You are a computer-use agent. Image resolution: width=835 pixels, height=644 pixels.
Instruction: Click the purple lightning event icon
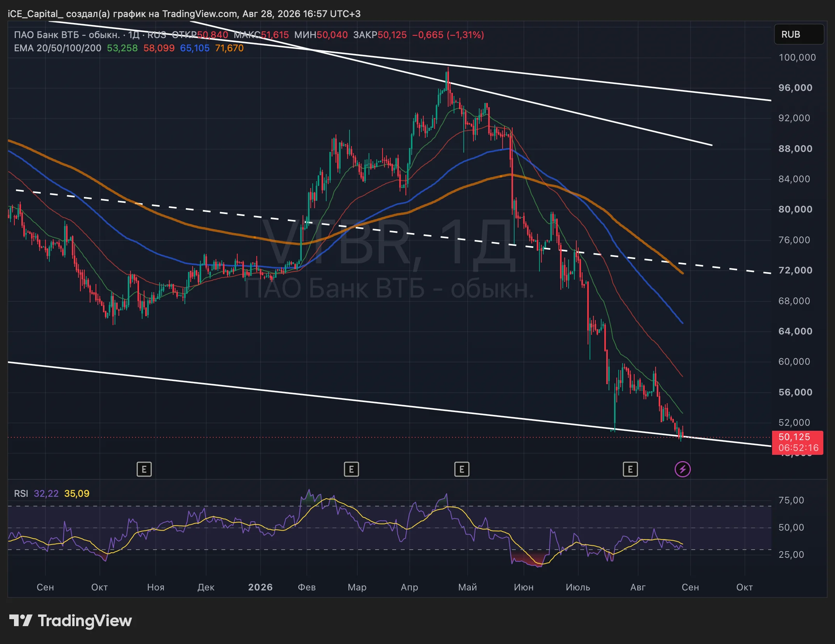click(682, 469)
